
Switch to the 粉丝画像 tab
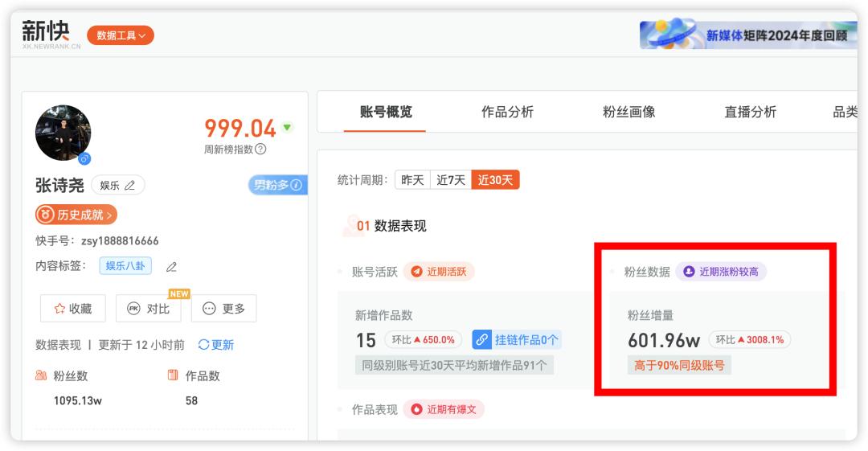tap(629, 113)
